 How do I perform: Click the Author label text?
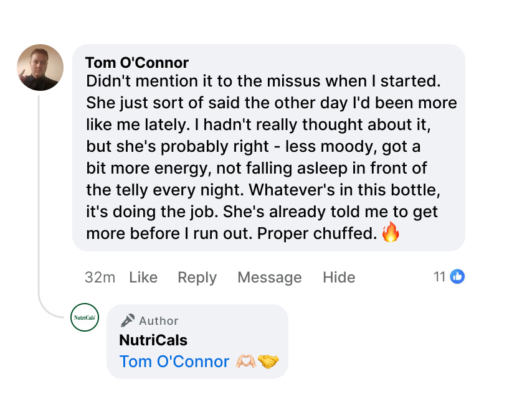point(159,321)
